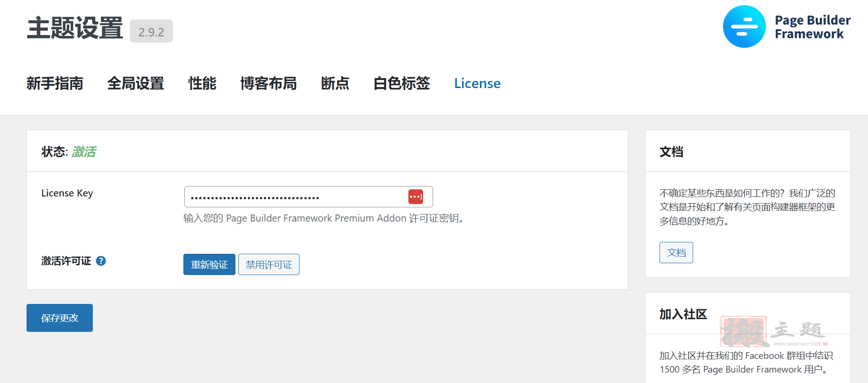
Task: Select the License tab
Action: pos(477,83)
